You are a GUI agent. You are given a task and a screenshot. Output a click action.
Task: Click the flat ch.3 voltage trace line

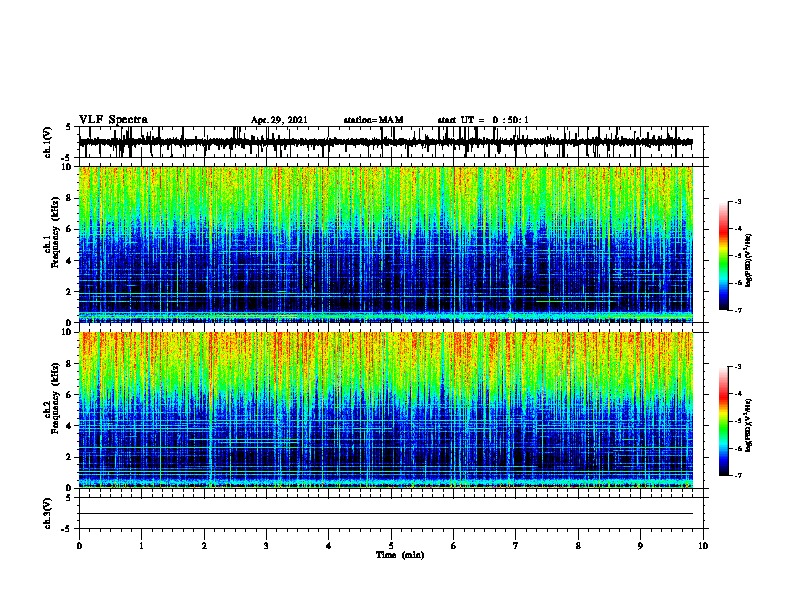click(x=386, y=514)
